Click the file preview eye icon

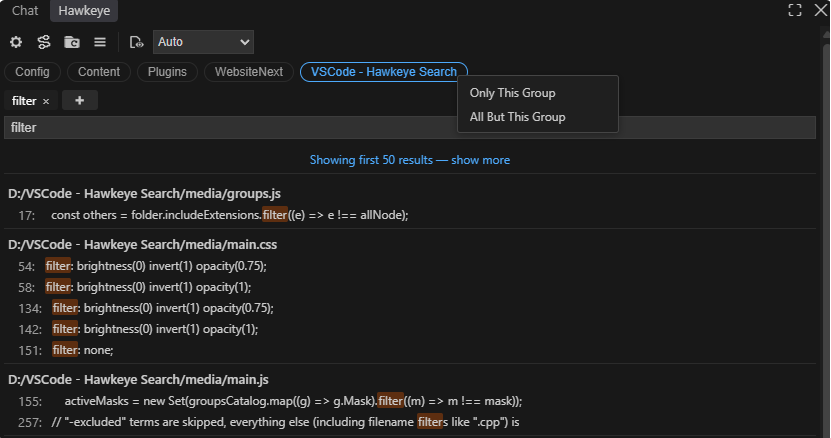point(136,42)
